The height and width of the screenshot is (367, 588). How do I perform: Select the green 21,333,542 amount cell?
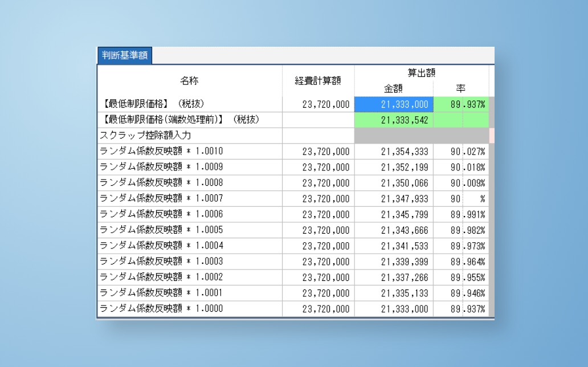click(x=394, y=120)
